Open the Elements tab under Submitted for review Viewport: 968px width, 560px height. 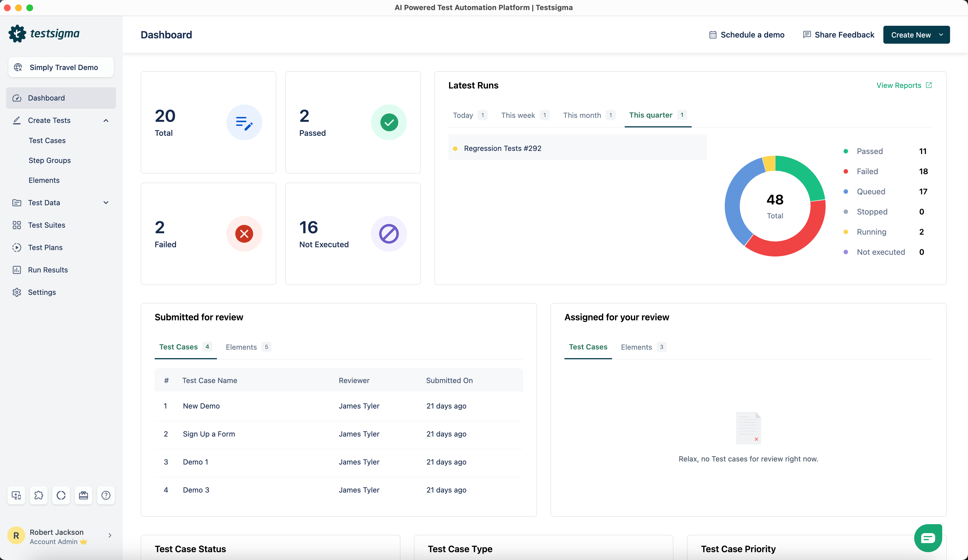pyautogui.click(x=241, y=347)
